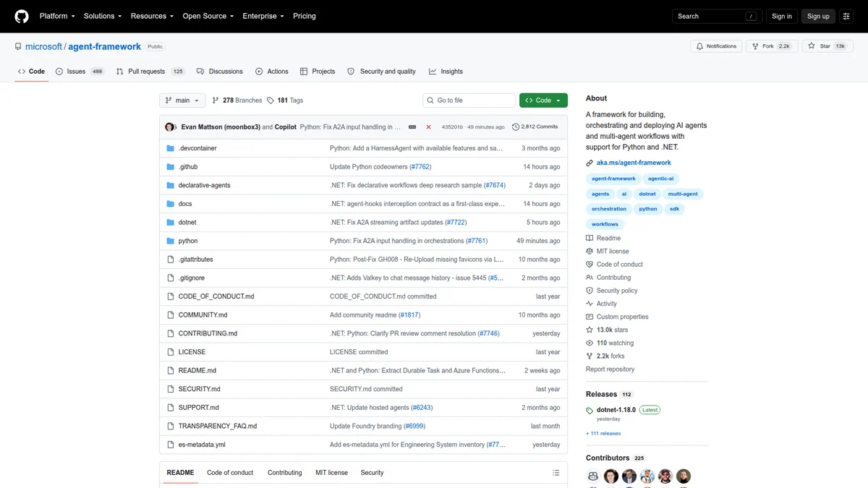Open the Insights tab

coord(446,72)
